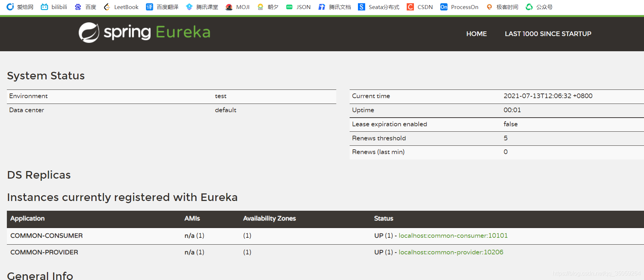
Task: Select the Uptime label
Action: (x=363, y=110)
